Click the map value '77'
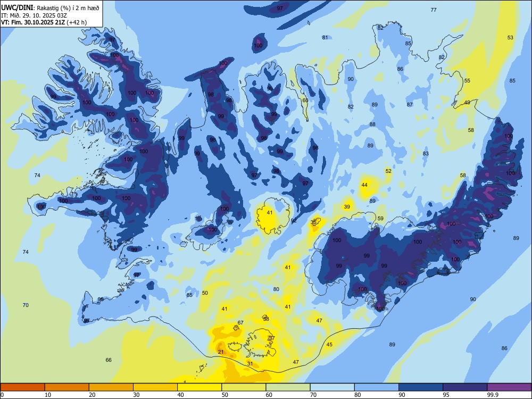Viewport: 532px width, 399px height. (434, 10)
